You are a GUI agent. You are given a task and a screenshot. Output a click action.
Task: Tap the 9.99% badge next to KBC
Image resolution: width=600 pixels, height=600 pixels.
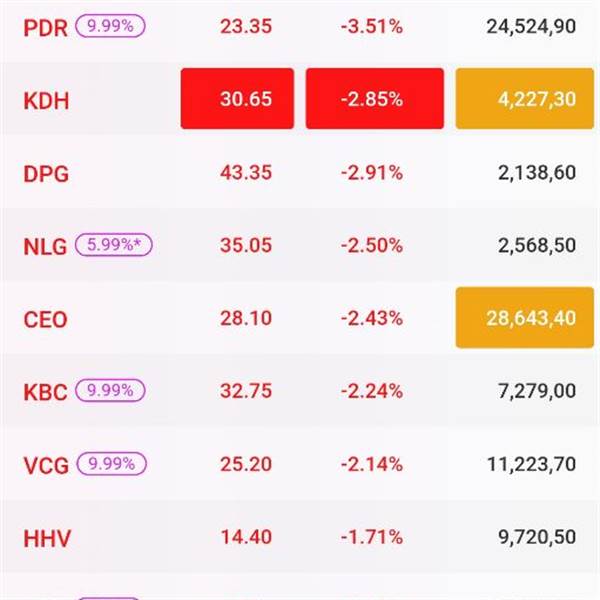pos(111,390)
